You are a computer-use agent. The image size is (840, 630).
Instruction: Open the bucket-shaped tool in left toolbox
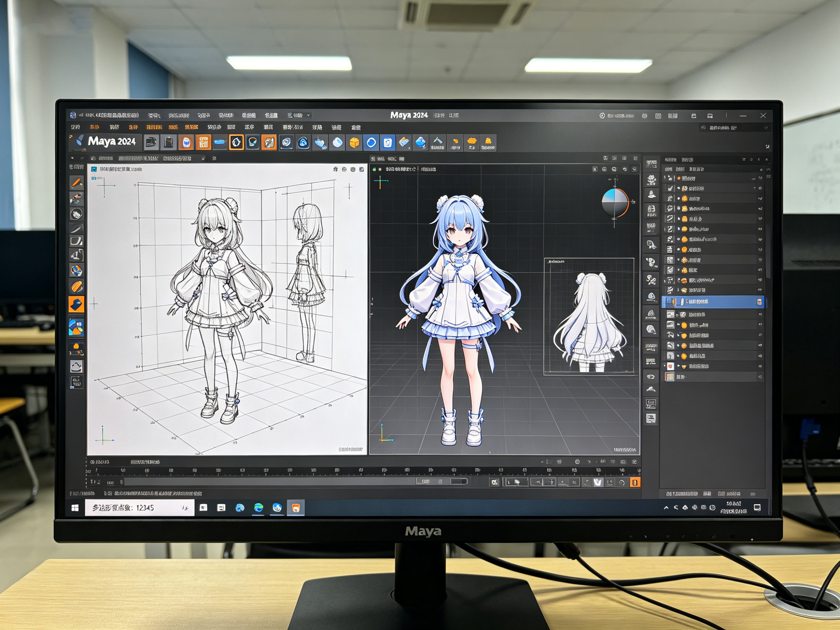coord(76,366)
